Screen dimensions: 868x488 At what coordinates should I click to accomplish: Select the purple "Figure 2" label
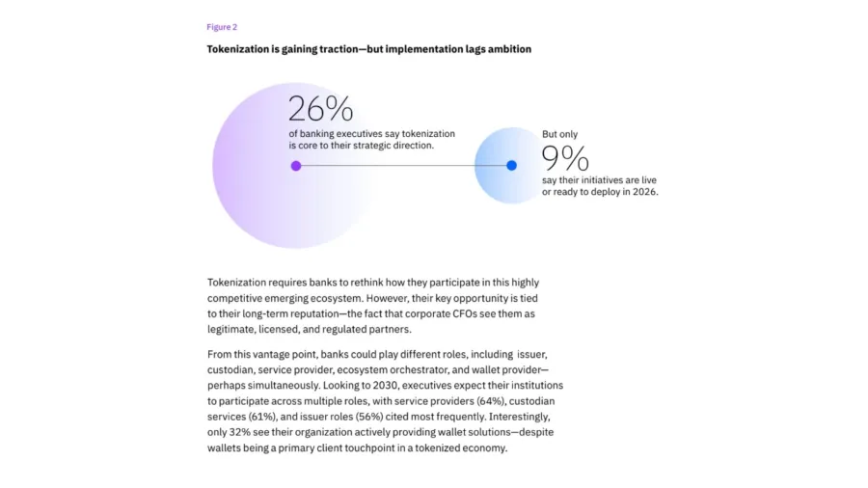pyautogui.click(x=222, y=27)
